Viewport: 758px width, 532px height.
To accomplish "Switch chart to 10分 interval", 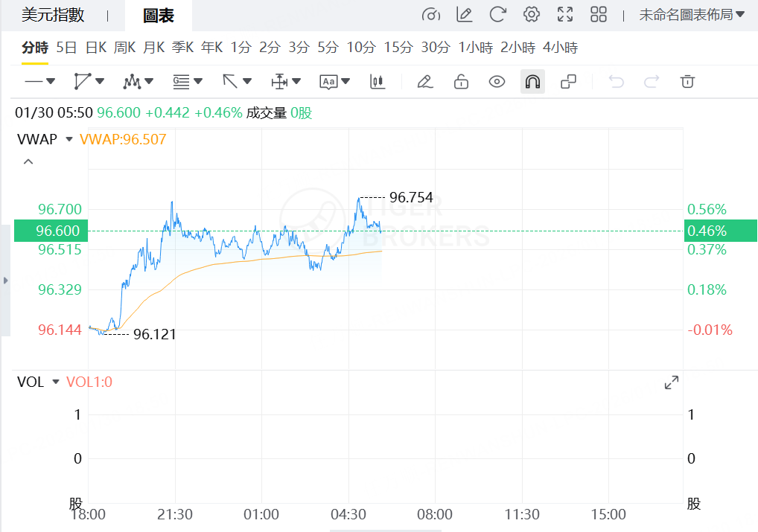I will (361, 48).
